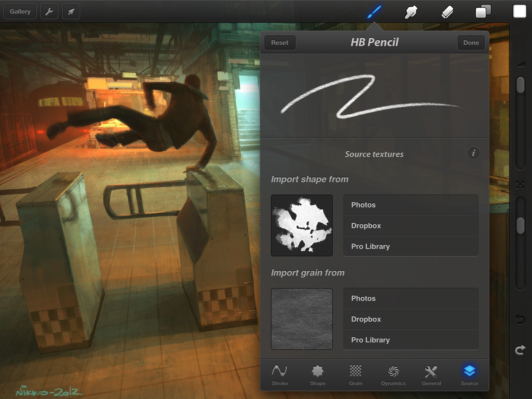Screen dimensions: 532x399
Task: Open the wrench Actions menu
Action: [49, 12]
